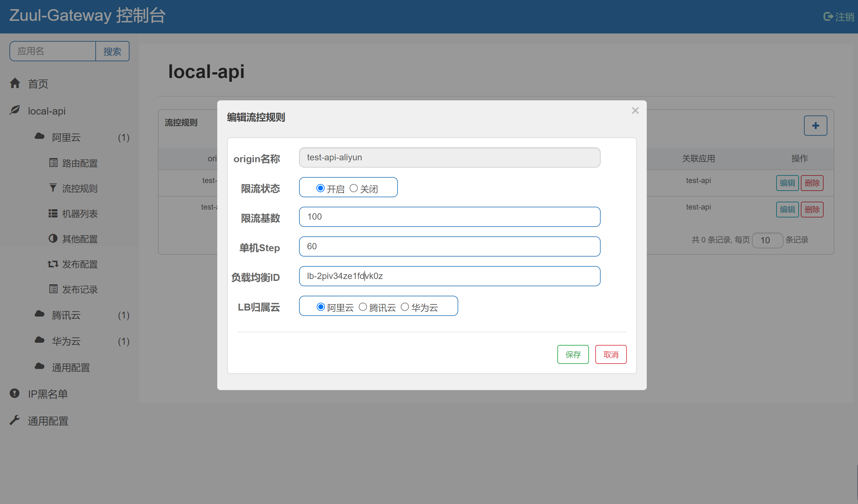Choose 阿里云 as LB归属云
Viewport: 858px width, 504px height.
click(x=321, y=307)
